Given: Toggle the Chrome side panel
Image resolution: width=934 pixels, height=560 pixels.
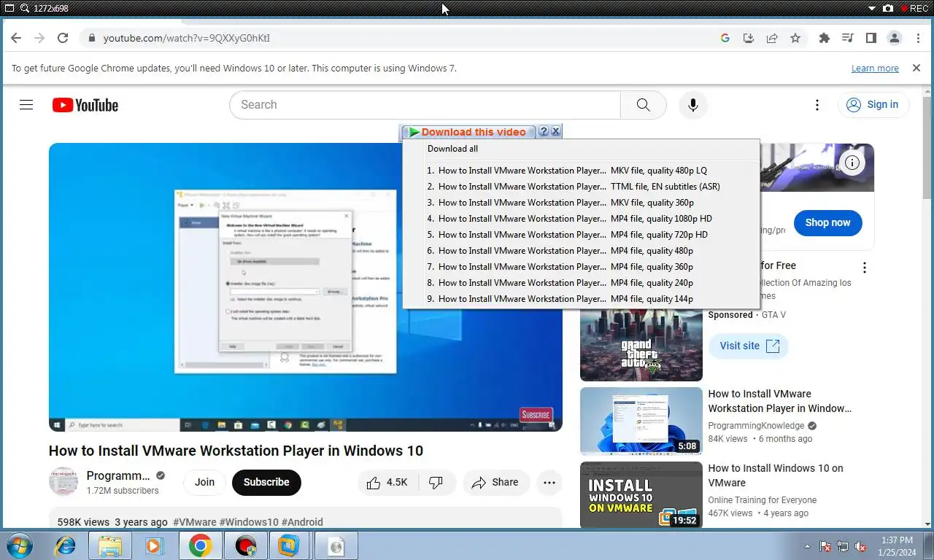Looking at the screenshot, I should click(x=871, y=38).
